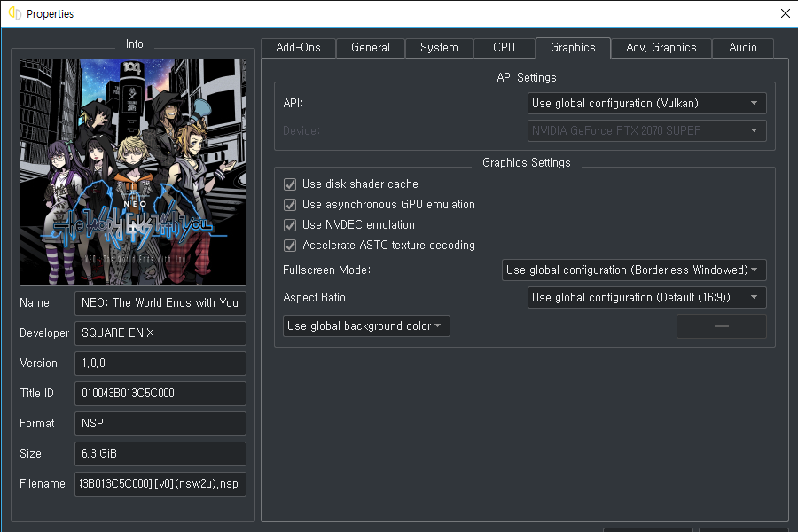
Task: Click the 'API Settings' group title
Action: pos(526,78)
